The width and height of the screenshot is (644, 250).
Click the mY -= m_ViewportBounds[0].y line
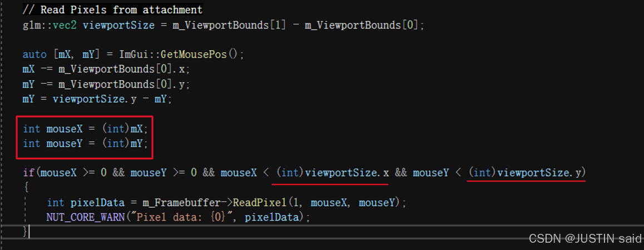point(107,84)
